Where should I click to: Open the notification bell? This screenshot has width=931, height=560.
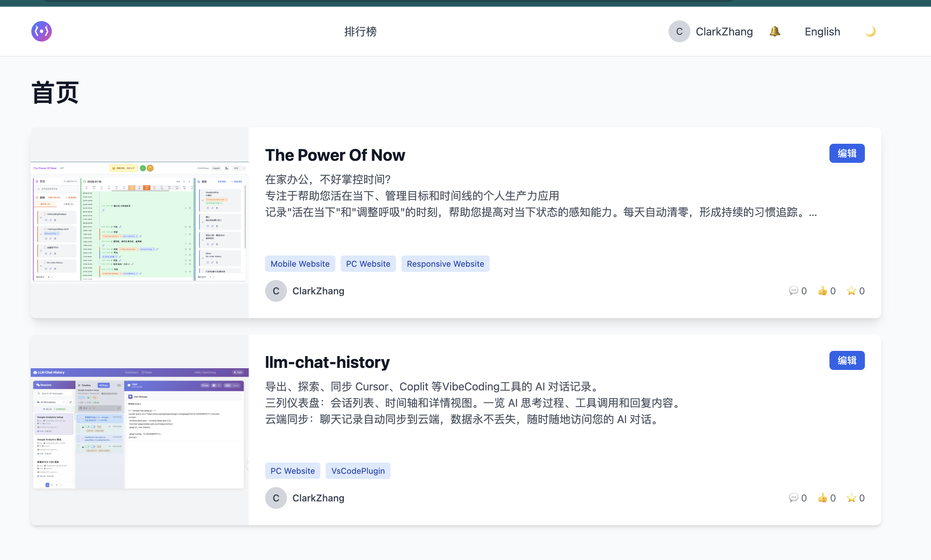tap(775, 31)
